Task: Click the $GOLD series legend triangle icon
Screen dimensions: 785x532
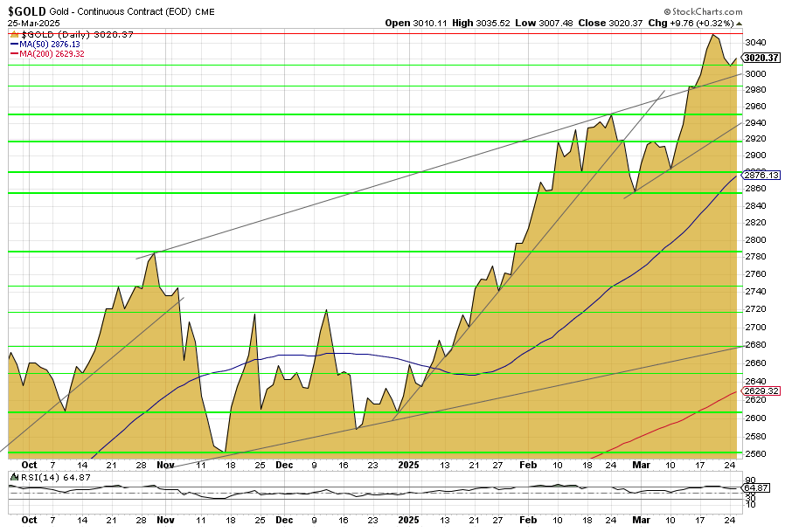Action: click(14, 33)
